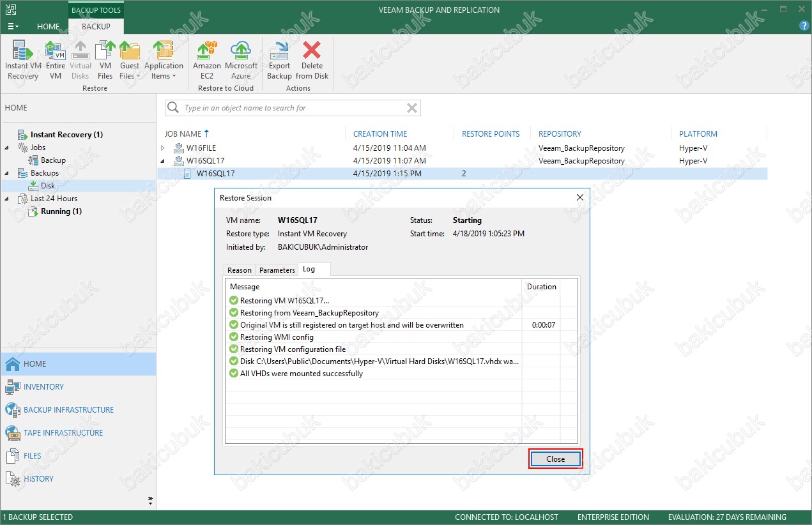812x525 pixels.
Task: Click creation time 4/15/2019 11:07 AM
Action: [389, 161]
